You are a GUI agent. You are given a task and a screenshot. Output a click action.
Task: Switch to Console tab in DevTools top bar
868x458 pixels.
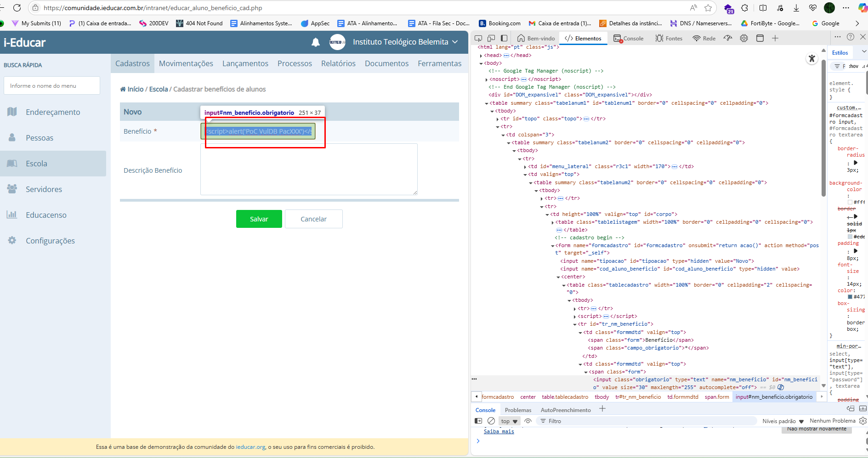click(x=628, y=38)
